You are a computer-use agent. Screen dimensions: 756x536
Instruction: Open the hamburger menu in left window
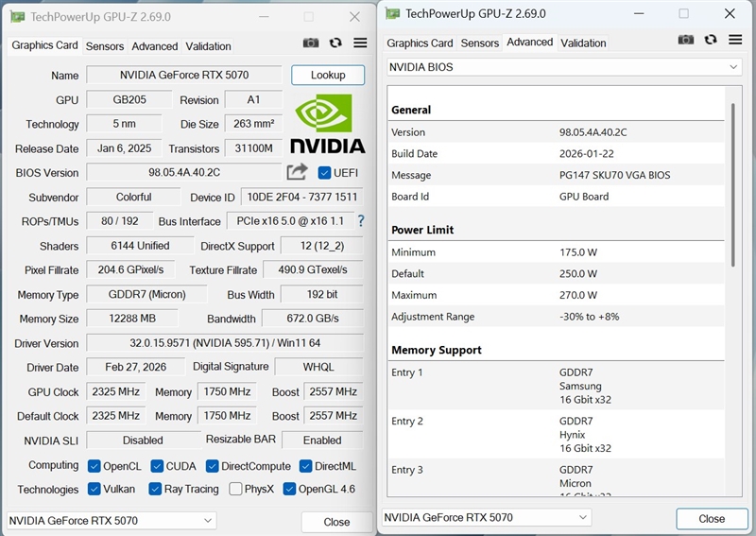pos(360,43)
